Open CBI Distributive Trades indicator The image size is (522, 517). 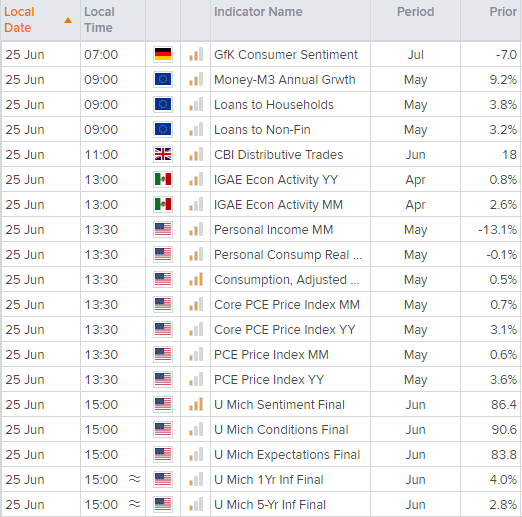[x=278, y=155]
